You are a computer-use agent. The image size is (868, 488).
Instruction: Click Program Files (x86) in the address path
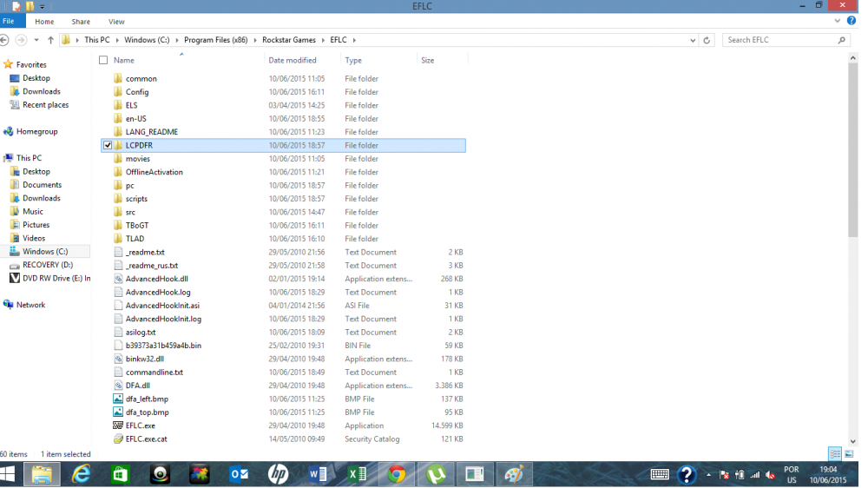[216, 40]
